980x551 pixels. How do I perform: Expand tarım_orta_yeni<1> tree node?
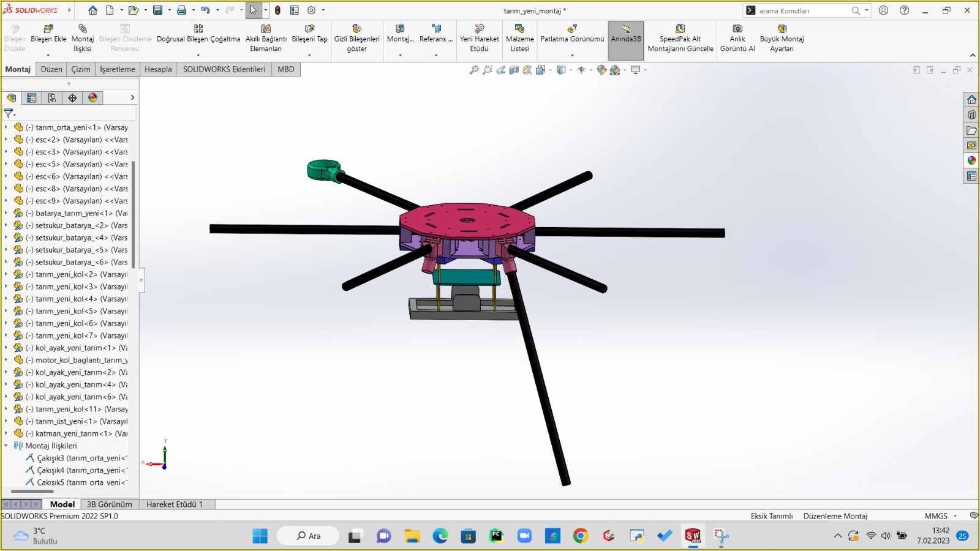[6, 127]
